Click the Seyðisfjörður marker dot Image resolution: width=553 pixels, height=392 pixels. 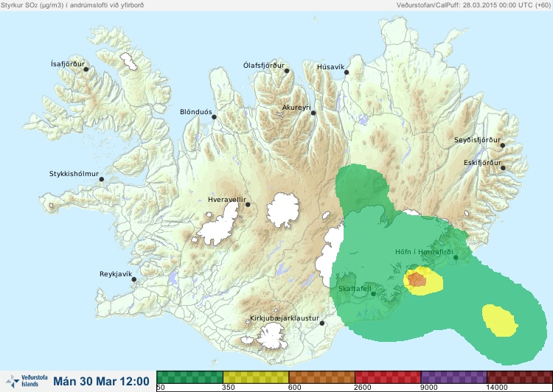pos(503,145)
